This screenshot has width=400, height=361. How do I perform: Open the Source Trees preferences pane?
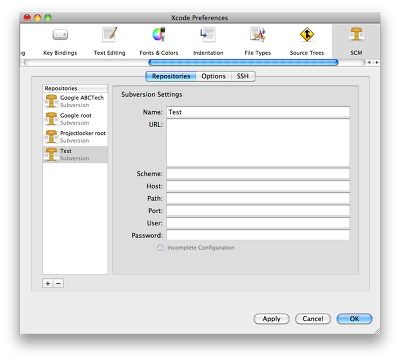[307, 42]
